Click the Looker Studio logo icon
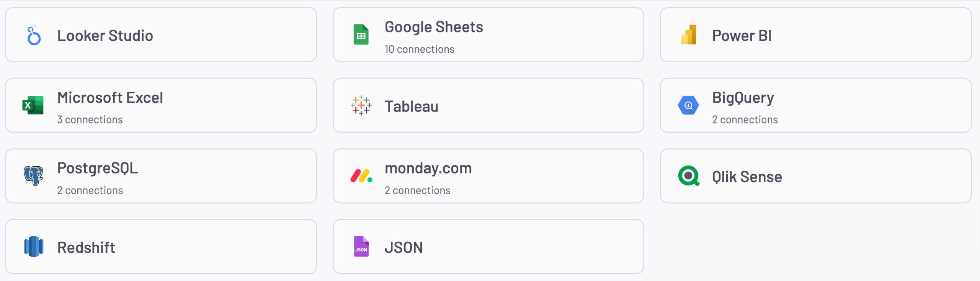The width and height of the screenshot is (980, 281). 34,35
